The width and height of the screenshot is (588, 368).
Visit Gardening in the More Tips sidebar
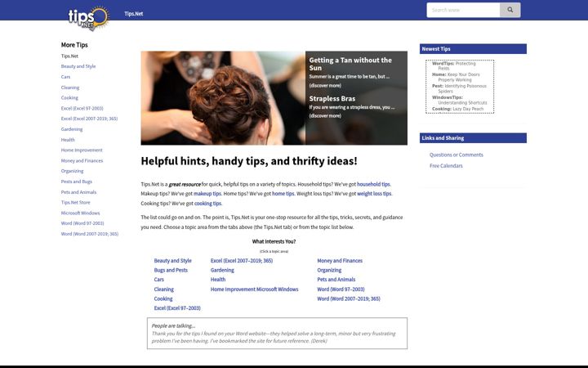(x=72, y=129)
